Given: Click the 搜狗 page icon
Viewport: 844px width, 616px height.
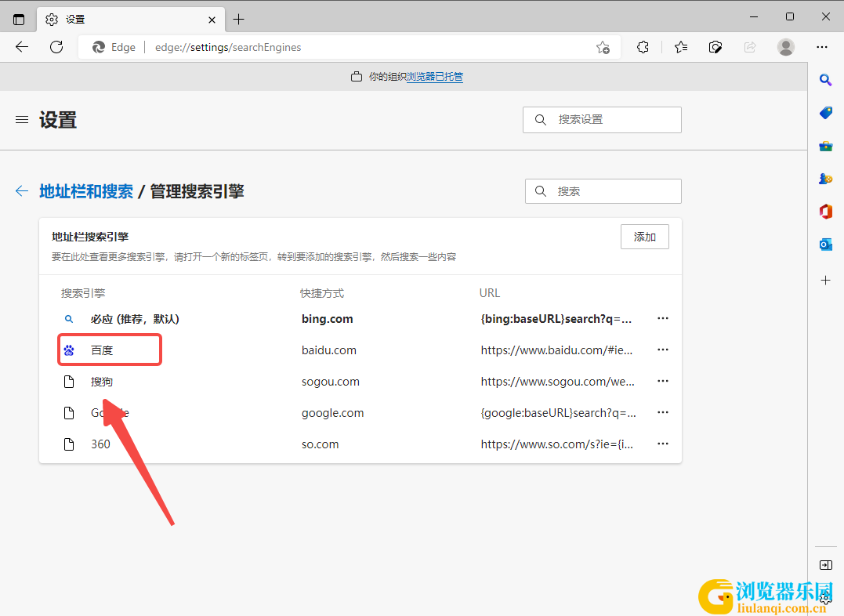Looking at the screenshot, I should 69,382.
